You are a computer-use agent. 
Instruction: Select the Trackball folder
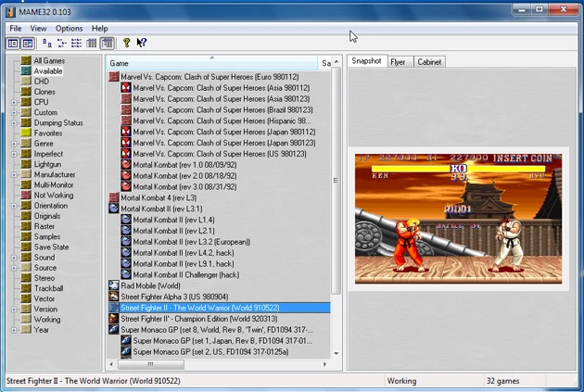[48, 288]
